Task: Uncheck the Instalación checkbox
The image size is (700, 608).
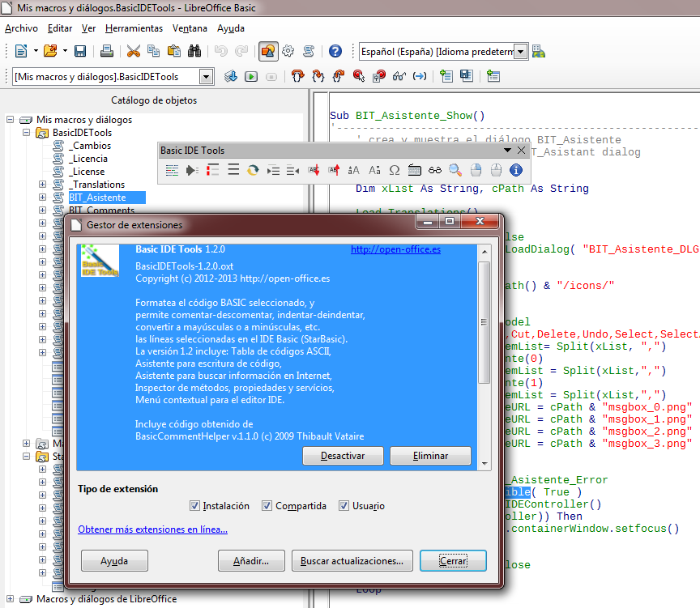Action: click(194, 506)
